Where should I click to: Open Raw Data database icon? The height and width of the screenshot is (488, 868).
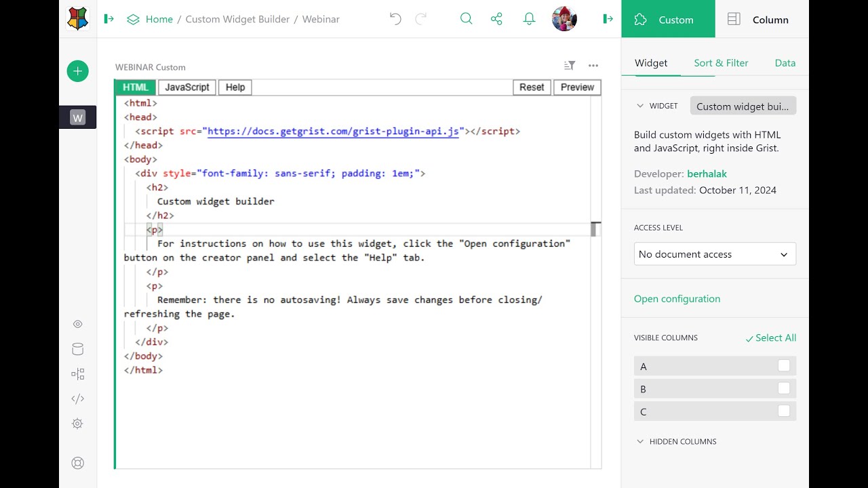(78, 349)
